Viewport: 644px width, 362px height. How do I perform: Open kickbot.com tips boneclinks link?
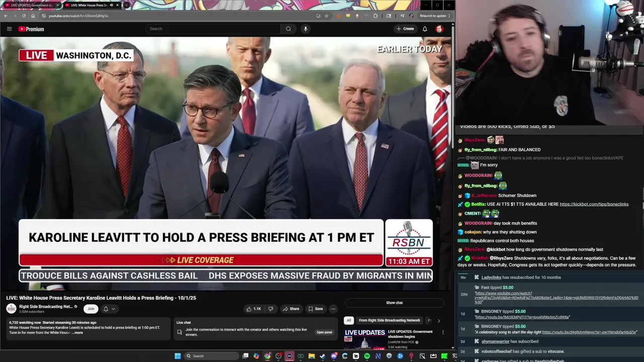(594, 204)
